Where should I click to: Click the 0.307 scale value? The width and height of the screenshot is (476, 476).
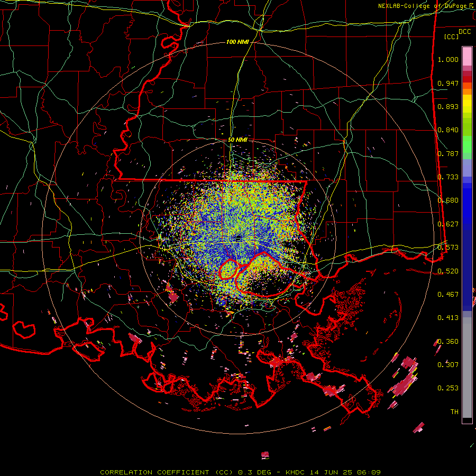[448, 364]
